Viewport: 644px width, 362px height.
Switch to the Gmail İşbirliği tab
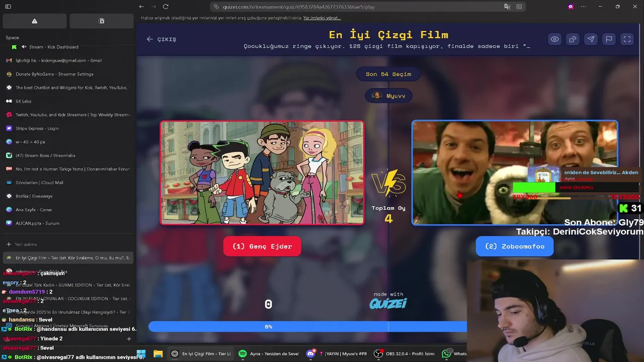coord(68,60)
